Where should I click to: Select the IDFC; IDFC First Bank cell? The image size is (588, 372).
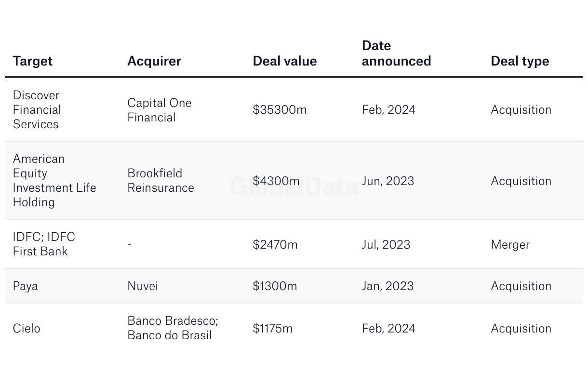point(44,244)
